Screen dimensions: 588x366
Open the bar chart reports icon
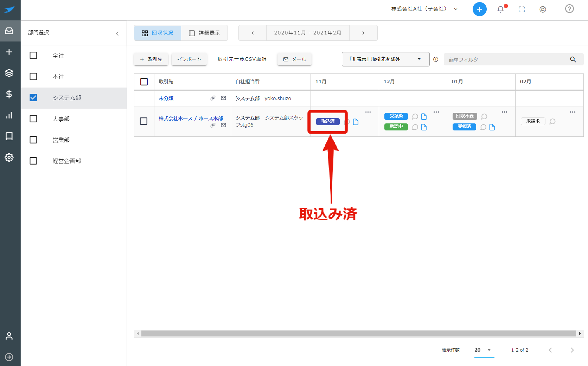pos(9,115)
